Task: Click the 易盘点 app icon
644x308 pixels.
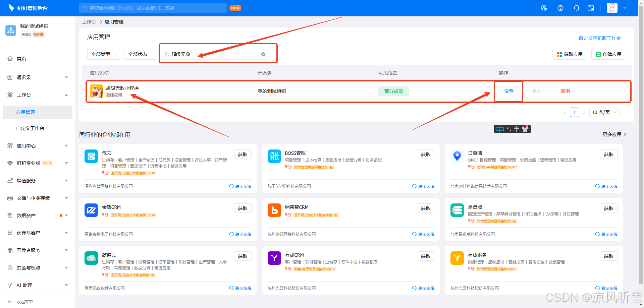Action: tap(457, 210)
